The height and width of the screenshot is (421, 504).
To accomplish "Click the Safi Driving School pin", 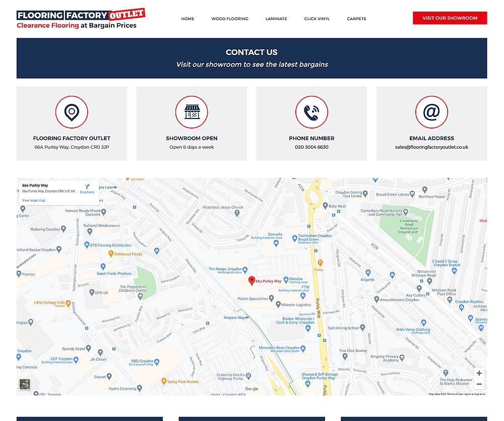I will tap(362, 327).
